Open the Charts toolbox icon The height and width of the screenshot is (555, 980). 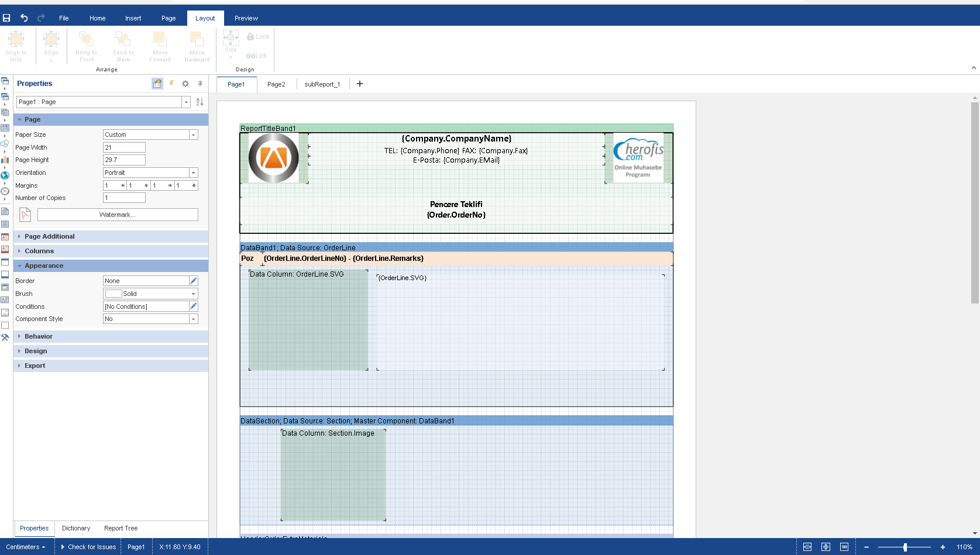(x=5, y=159)
